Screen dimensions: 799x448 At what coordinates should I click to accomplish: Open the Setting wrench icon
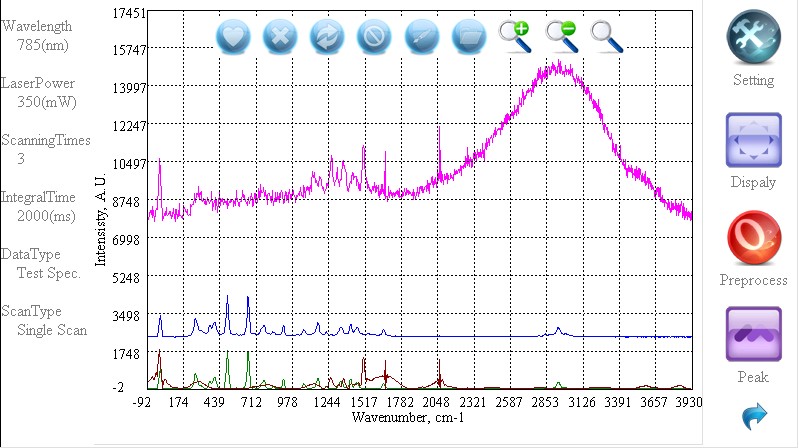pos(752,39)
